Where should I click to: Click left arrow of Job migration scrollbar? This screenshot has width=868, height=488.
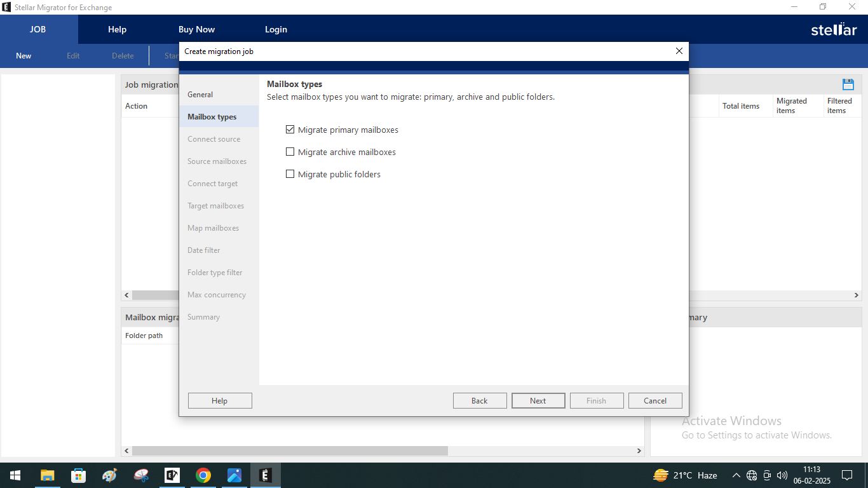pos(127,295)
